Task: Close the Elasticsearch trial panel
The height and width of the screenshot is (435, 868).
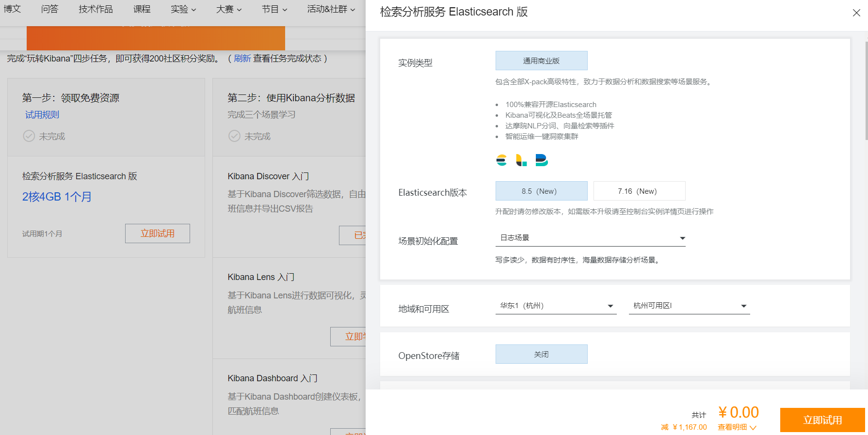Action: [856, 13]
